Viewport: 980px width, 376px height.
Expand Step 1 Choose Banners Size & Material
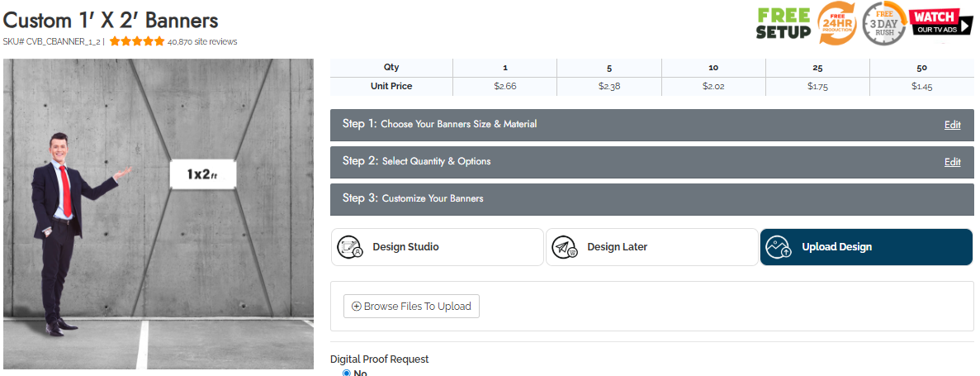point(652,125)
